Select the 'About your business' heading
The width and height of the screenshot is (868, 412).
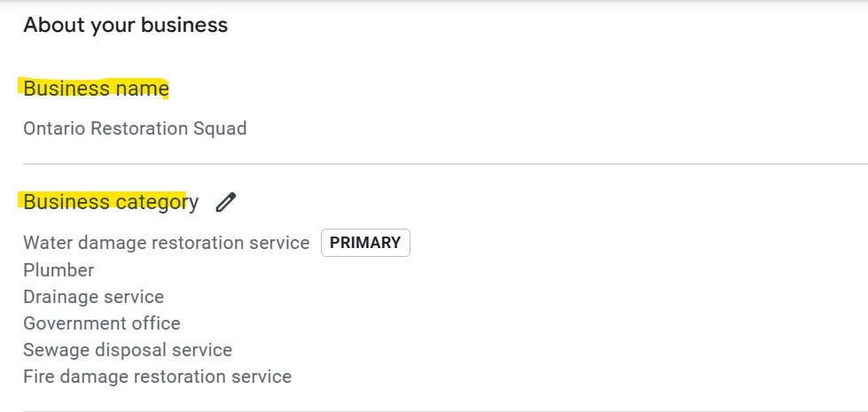125,25
